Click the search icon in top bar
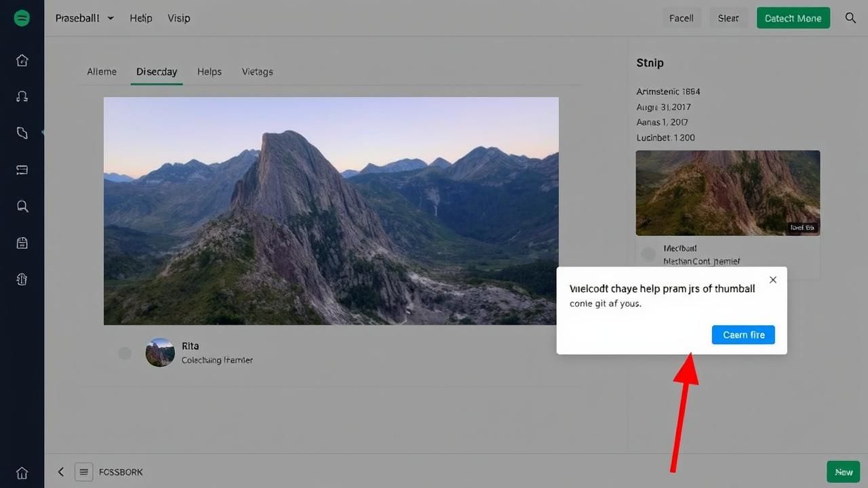Viewport: 868px width, 488px height. tap(850, 18)
